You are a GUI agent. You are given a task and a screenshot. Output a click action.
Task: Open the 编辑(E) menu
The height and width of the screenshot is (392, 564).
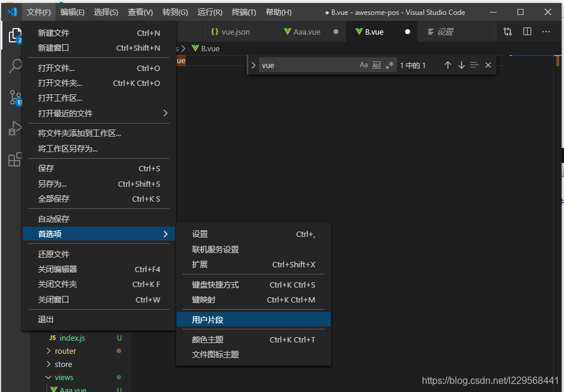tap(72, 12)
